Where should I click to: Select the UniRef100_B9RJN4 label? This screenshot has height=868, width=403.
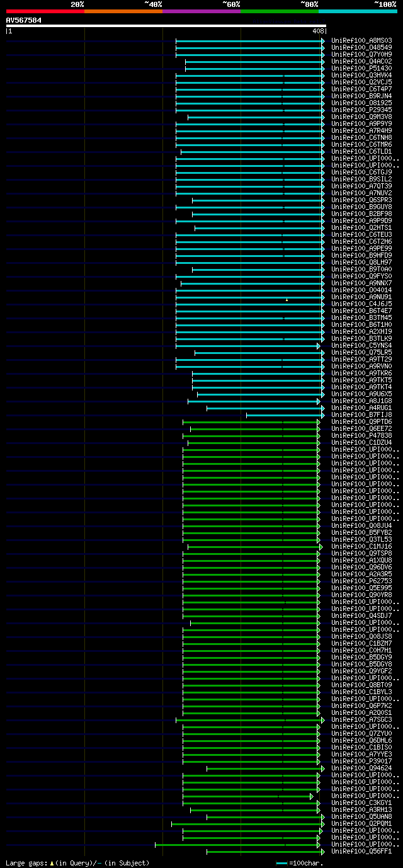tap(361, 96)
